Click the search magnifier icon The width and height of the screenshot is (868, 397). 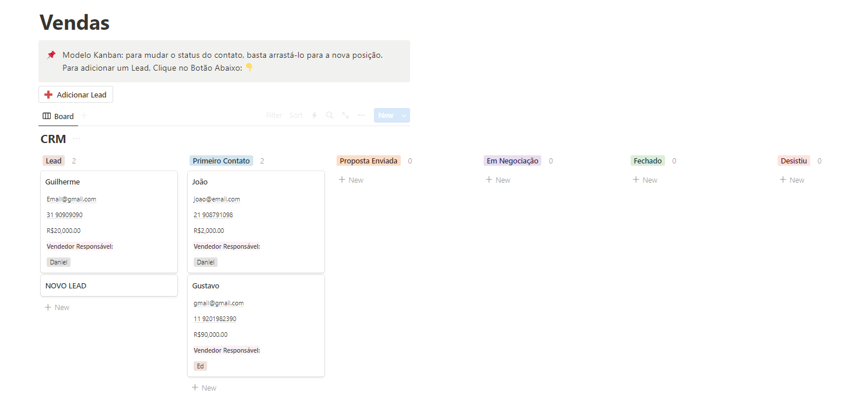330,116
